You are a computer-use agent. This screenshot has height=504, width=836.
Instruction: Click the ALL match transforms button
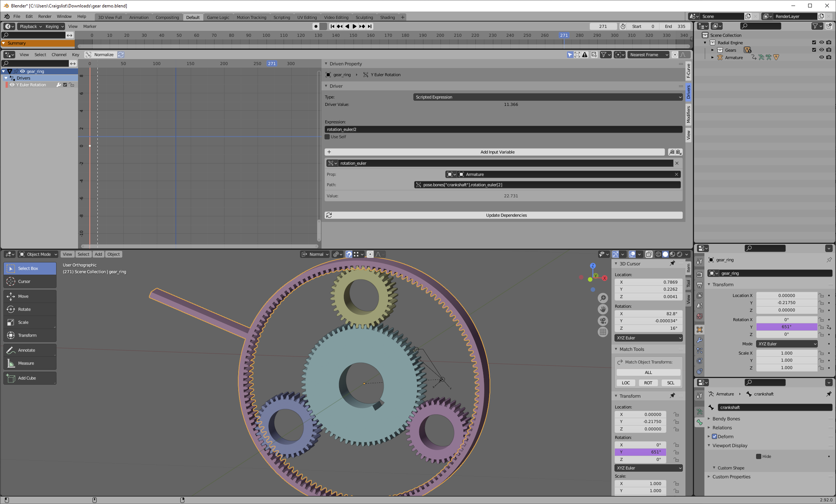pos(648,372)
